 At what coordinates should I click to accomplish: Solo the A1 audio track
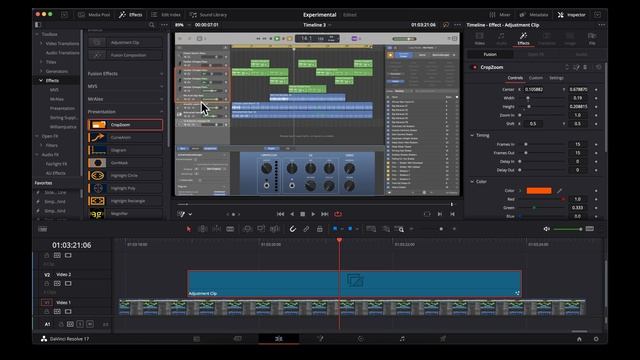click(x=80, y=324)
